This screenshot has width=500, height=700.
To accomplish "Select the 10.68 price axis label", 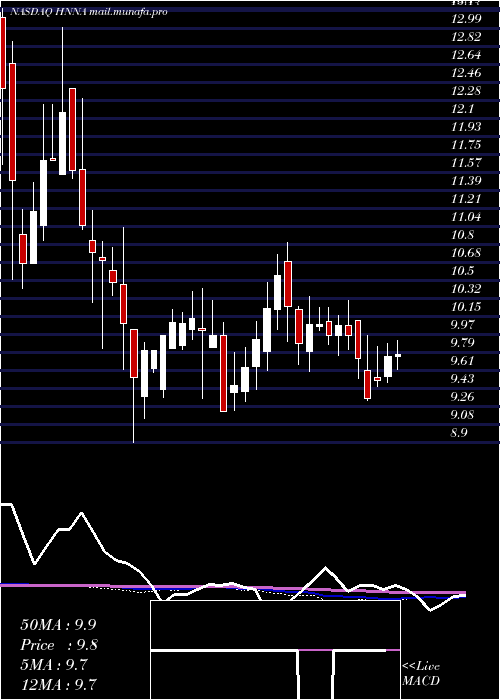I will coord(466,253).
